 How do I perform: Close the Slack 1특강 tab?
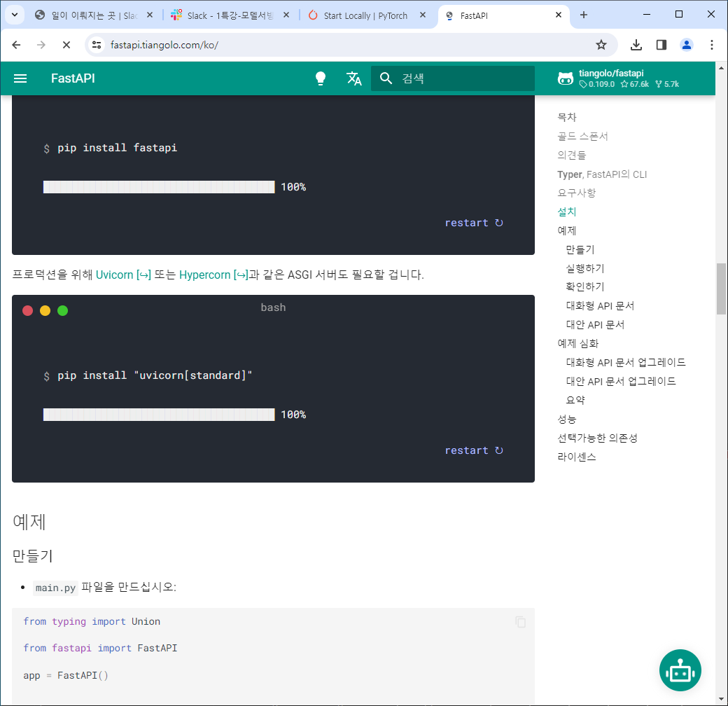tap(286, 15)
